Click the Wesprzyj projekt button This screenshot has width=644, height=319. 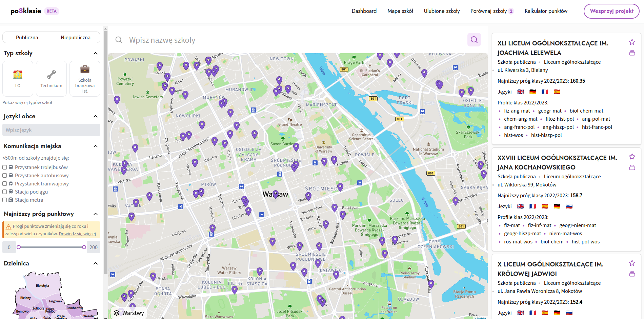click(611, 11)
